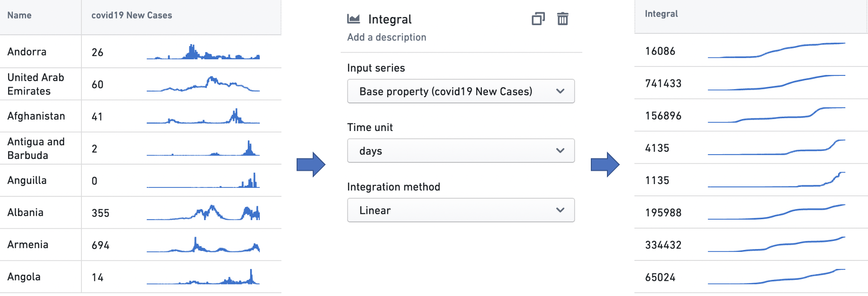
Task: Click Add a description field
Action: (387, 37)
